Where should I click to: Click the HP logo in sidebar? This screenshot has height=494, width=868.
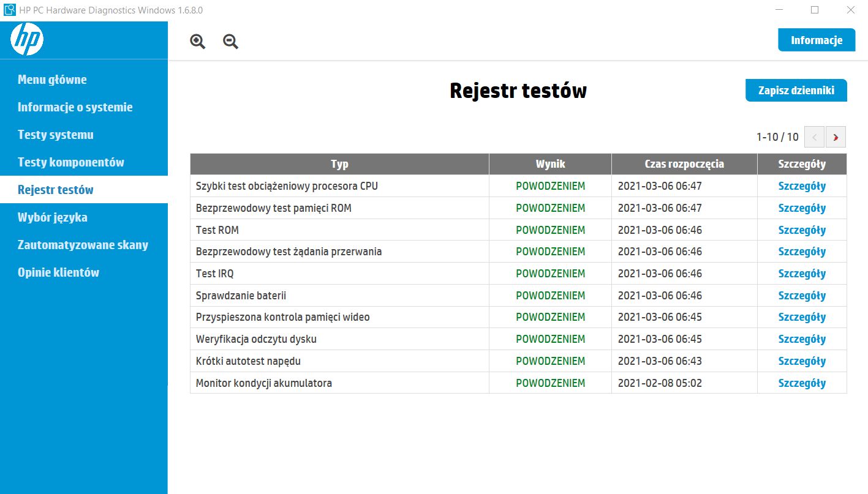27,40
